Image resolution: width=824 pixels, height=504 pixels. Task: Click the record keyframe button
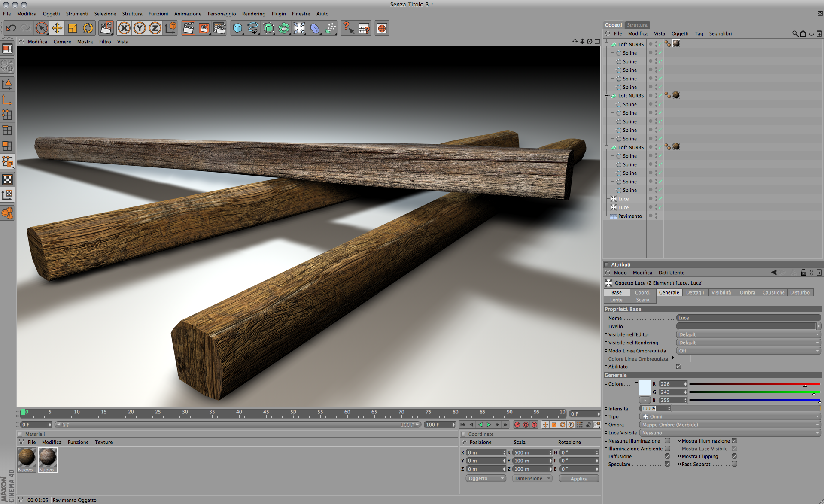pos(517,425)
